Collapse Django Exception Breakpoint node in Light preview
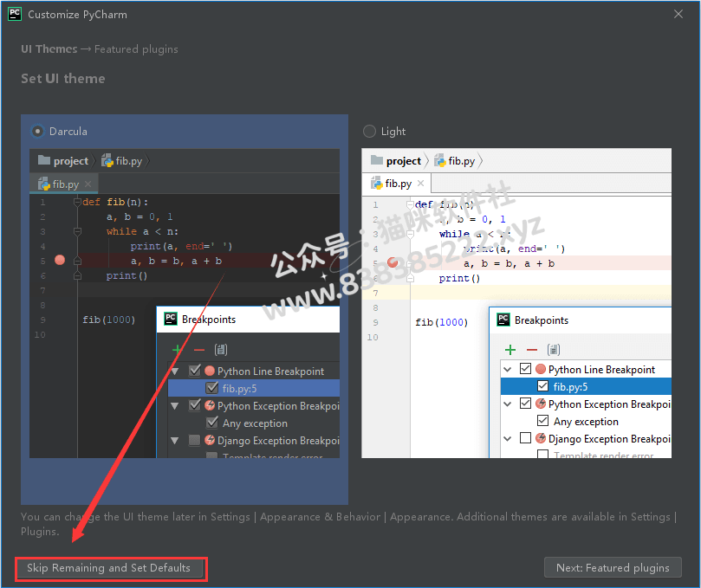Viewport: 701px width, 588px height. 508,439
